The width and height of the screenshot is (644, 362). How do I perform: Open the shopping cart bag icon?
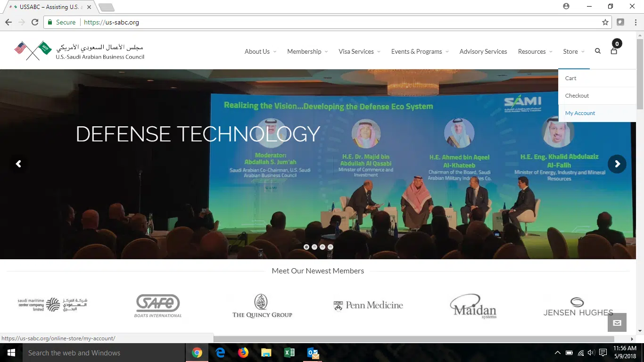coord(614,51)
